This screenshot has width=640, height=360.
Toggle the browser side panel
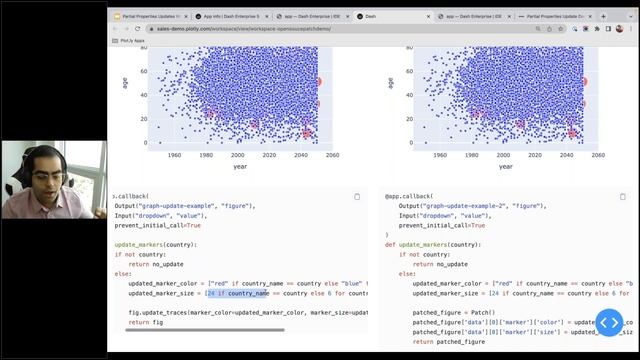[608, 29]
